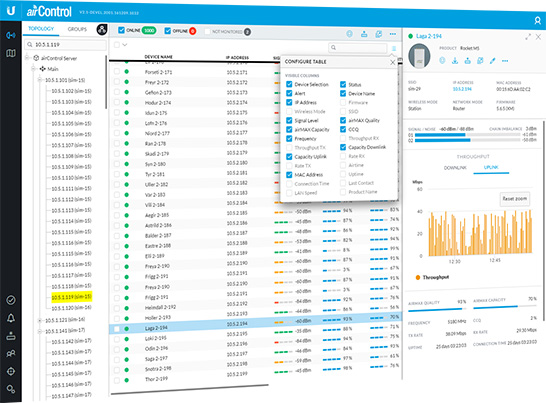This screenshot has width=546, height=403.
Task: Collapse the 10.5.1.141 (sim-17) node
Action: tap(39, 331)
